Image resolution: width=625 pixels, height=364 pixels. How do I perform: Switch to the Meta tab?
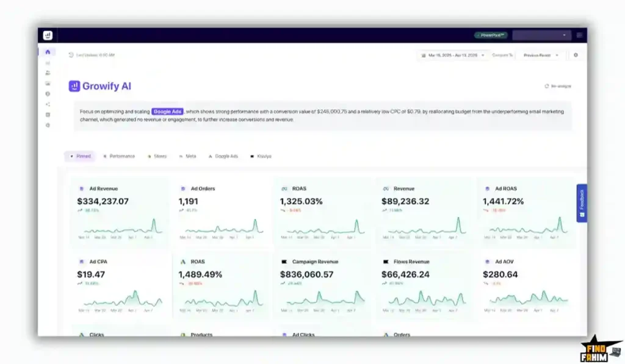pos(190,155)
